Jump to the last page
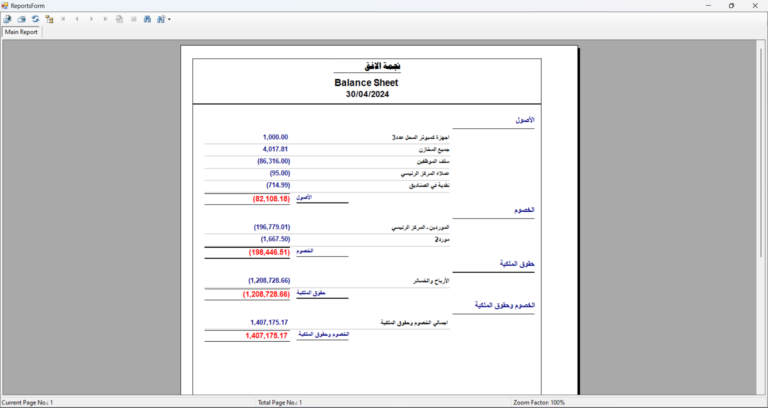 point(106,19)
